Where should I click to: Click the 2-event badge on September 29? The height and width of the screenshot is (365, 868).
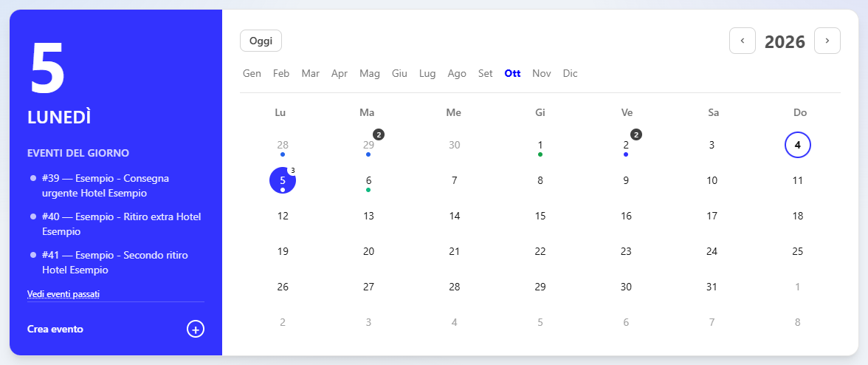coord(379,134)
